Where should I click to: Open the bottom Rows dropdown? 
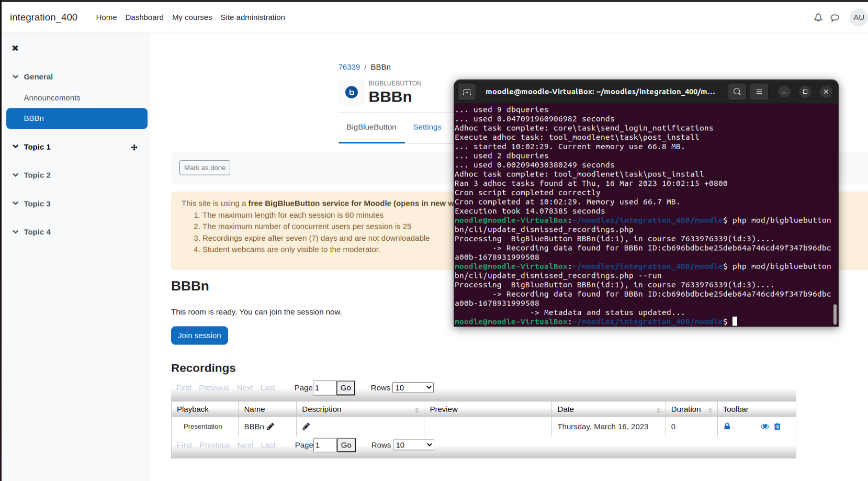coord(413,445)
